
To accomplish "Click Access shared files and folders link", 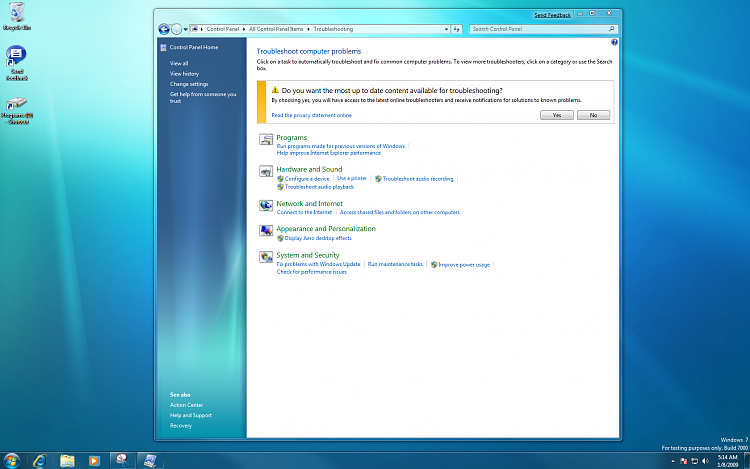I will [x=399, y=212].
